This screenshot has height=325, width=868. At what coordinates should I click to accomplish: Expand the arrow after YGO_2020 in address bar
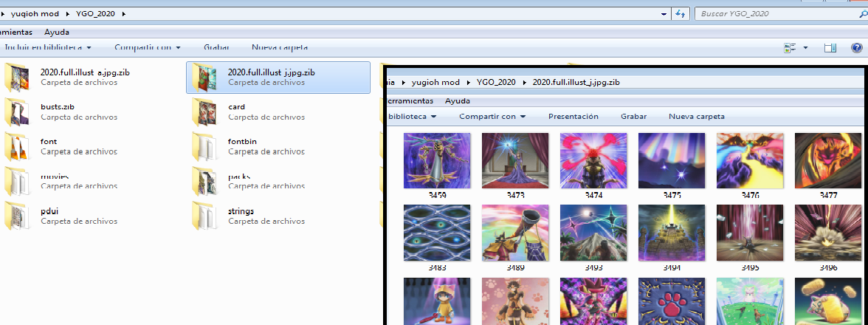click(123, 13)
